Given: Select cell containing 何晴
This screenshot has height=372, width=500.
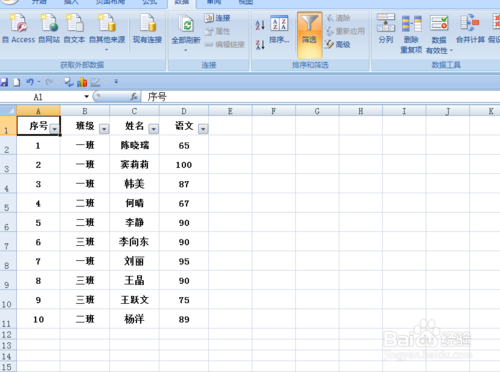Looking at the screenshot, I should click(x=134, y=203).
